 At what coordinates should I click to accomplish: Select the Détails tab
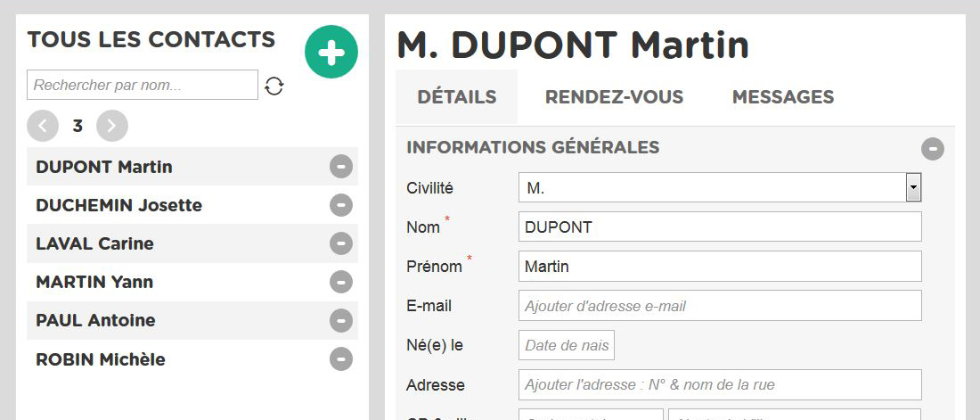click(457, 97)
